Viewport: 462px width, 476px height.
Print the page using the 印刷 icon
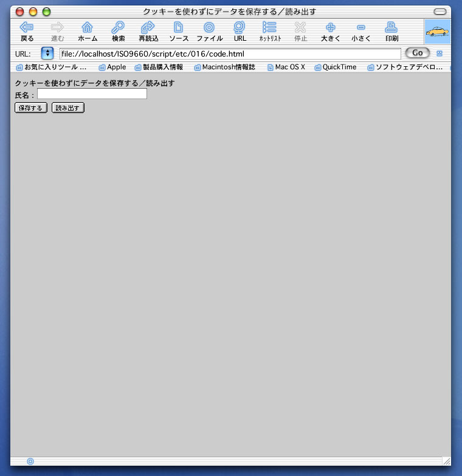[391, 30]
